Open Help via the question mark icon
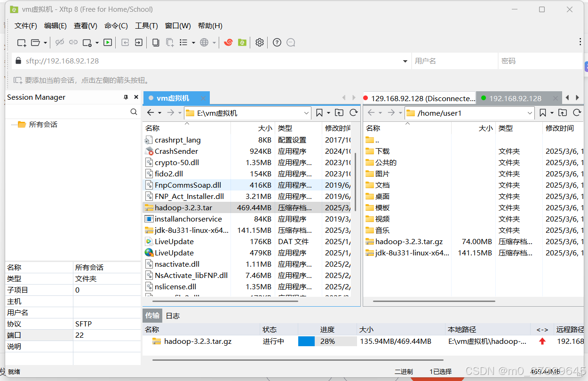 pos(277,42)
